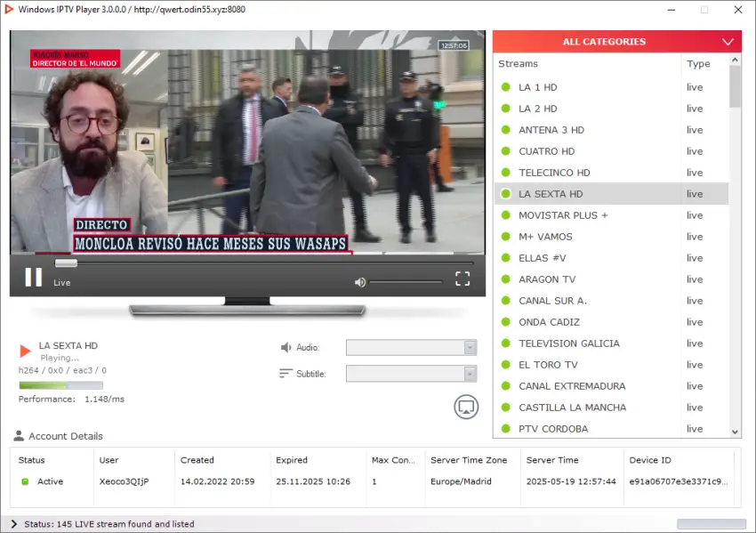Image resolution: width=756 pixels, height=533 pixels.
Task: Click the red play icon beside LA SEXTA HD title
Action: (25, 351)
